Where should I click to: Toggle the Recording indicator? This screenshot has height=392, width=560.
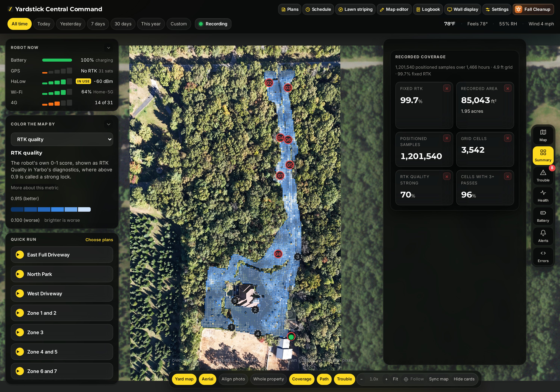(213, 24)
